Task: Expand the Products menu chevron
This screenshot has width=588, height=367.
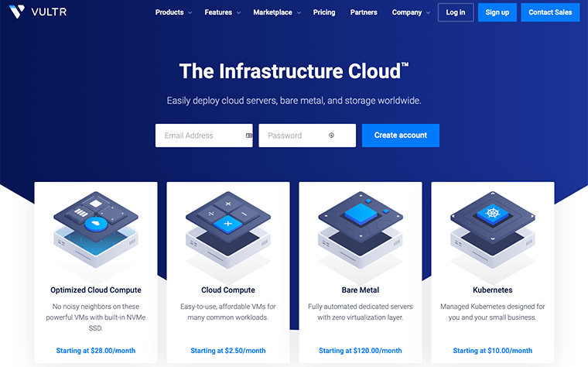Action: coord(190,12)
